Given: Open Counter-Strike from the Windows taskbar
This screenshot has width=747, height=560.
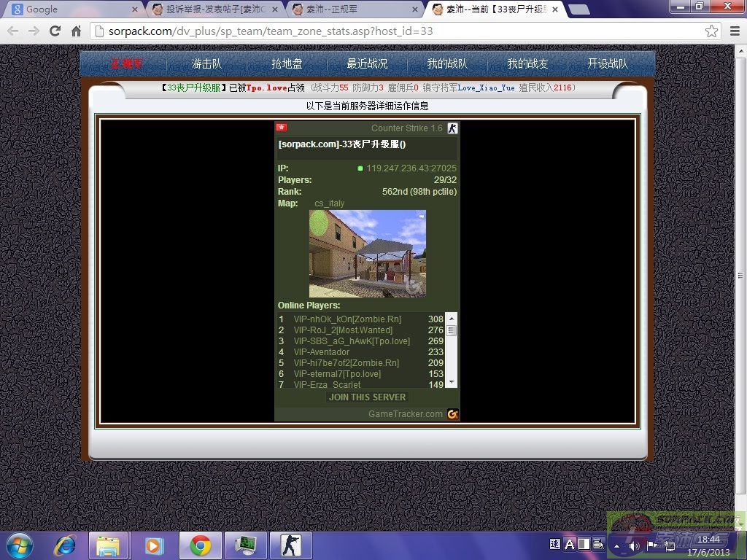Looking at the screenshot, I should [290, 545].
